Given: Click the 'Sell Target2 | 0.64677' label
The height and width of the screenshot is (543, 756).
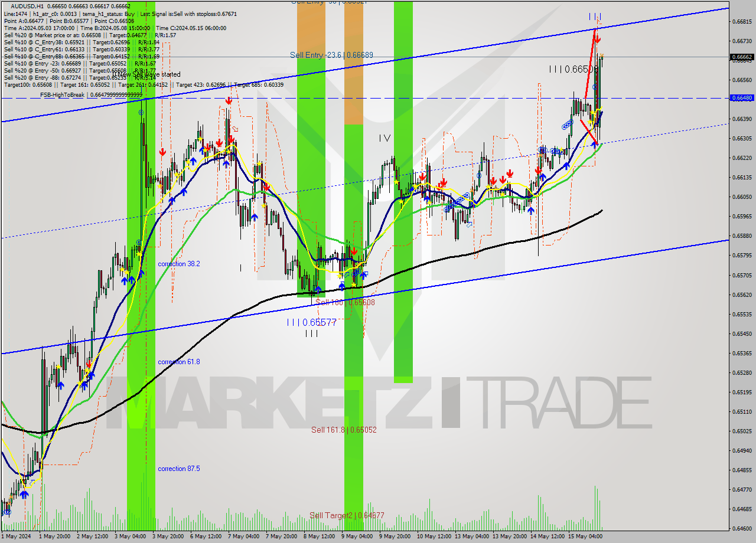Looking at the screenshot, I should click(347, 515).
